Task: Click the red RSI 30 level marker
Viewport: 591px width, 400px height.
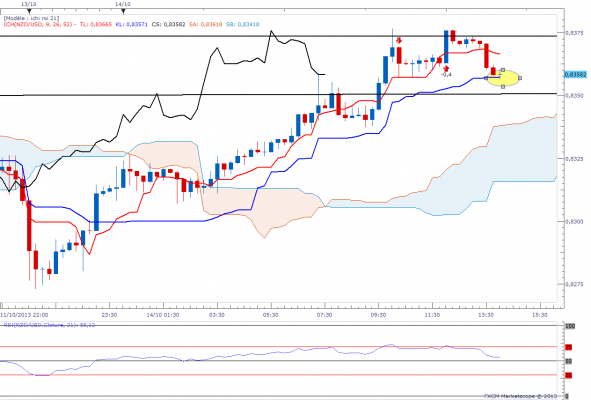Action: [568, 375]
